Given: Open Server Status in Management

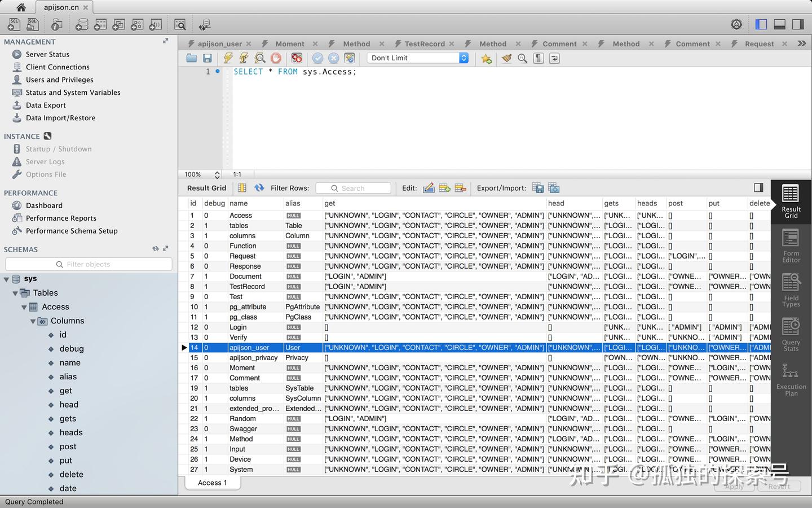Looking at the screenshot, I should (47, 54).
